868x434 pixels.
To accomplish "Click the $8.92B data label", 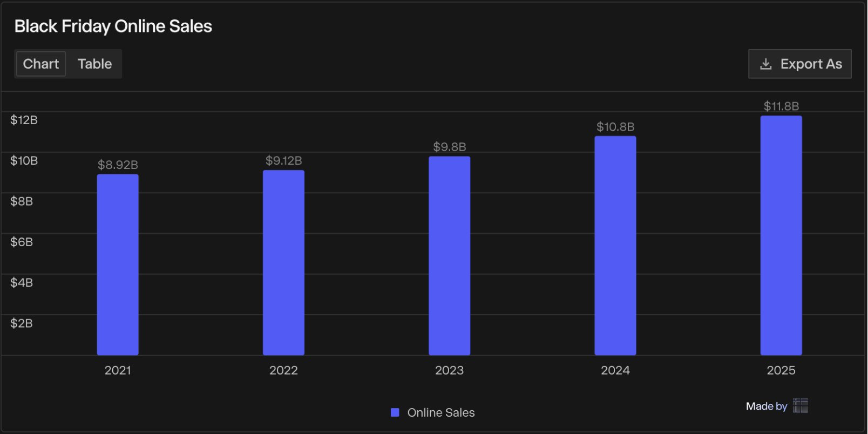I will [118, 165].
